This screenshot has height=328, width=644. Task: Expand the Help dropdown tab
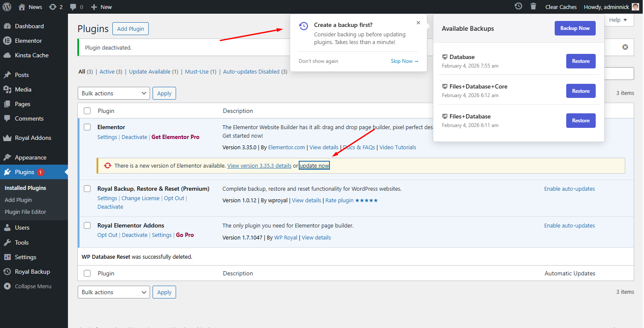tap(618, 20)
